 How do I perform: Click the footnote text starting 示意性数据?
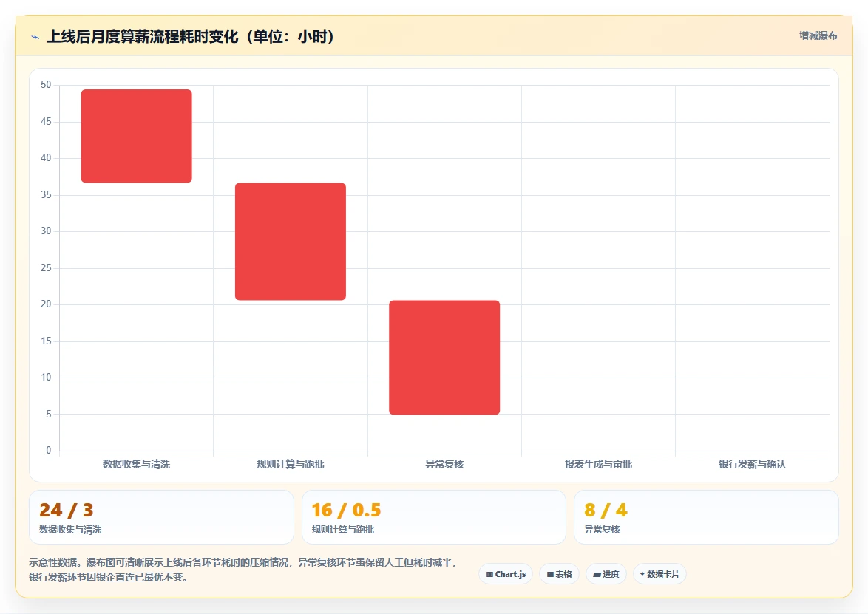click(243, 570)
